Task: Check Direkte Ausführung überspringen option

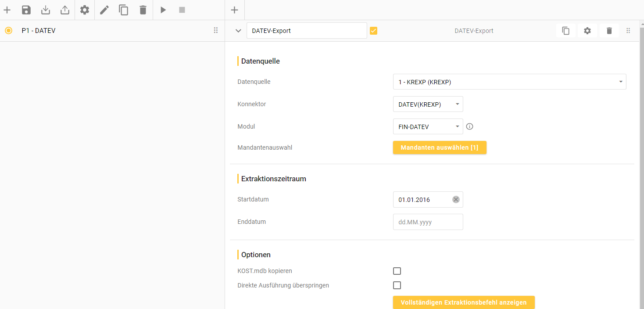Action: click(x=397, y=285)
